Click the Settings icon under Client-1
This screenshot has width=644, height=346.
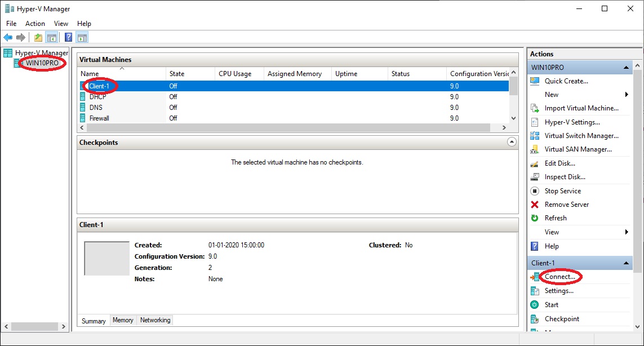point(535,291)
